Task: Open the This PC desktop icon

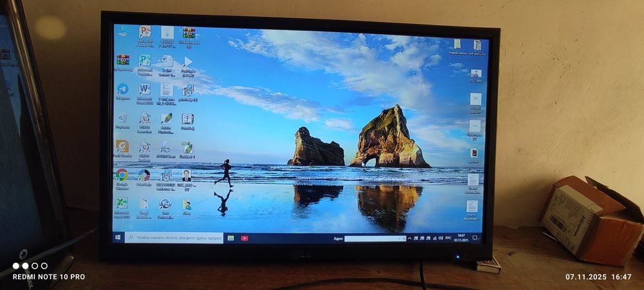Action: pyautogui.click(x=123, y=31)
